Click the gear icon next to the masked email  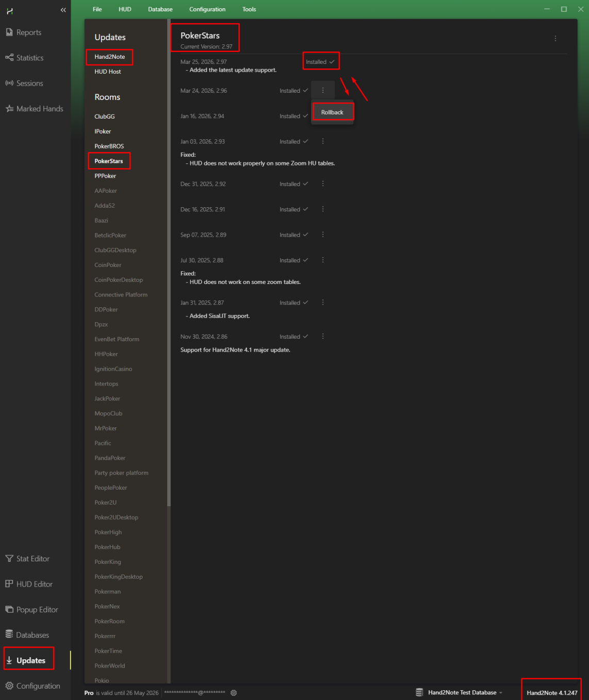pyautogui.click(x=234, y=693)
